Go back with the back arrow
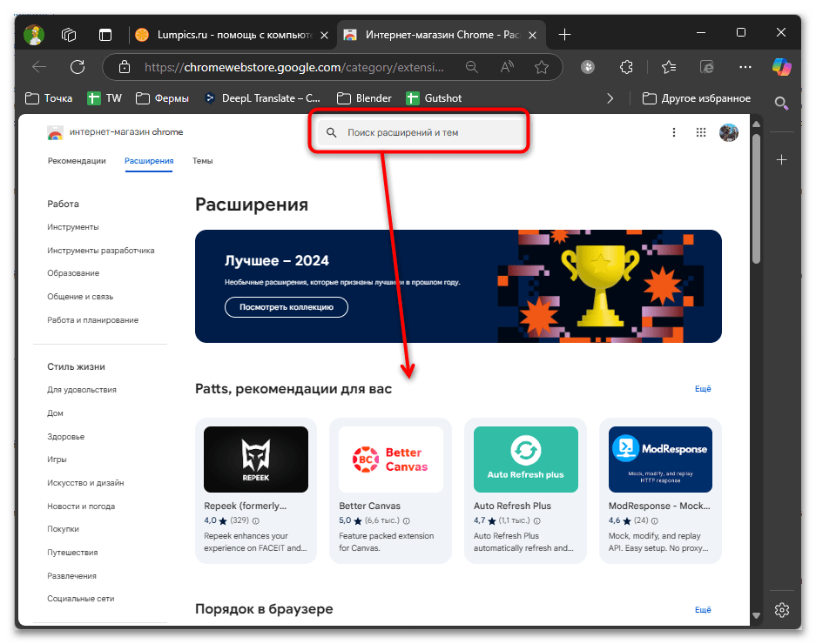Image resolution: width=816 pixels, height=644 pixels. click(39, 67)
